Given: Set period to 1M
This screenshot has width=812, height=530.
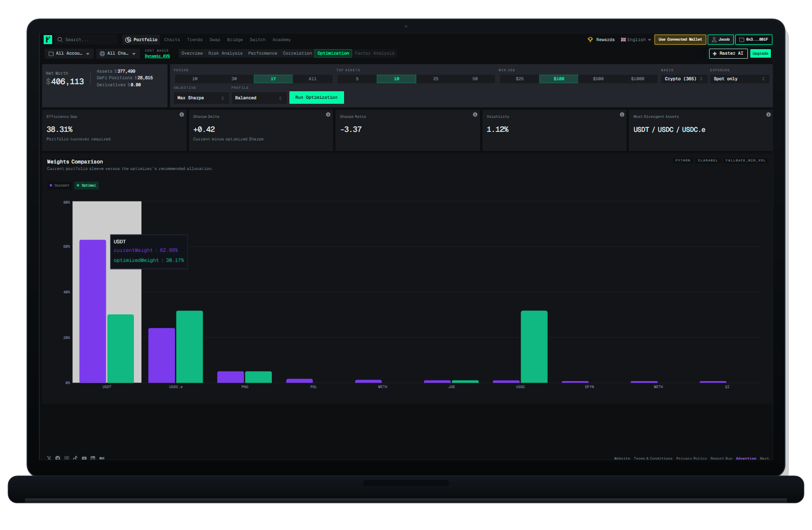Looking at the screenshot, I should pyautogui.click(x=195, y=79).
